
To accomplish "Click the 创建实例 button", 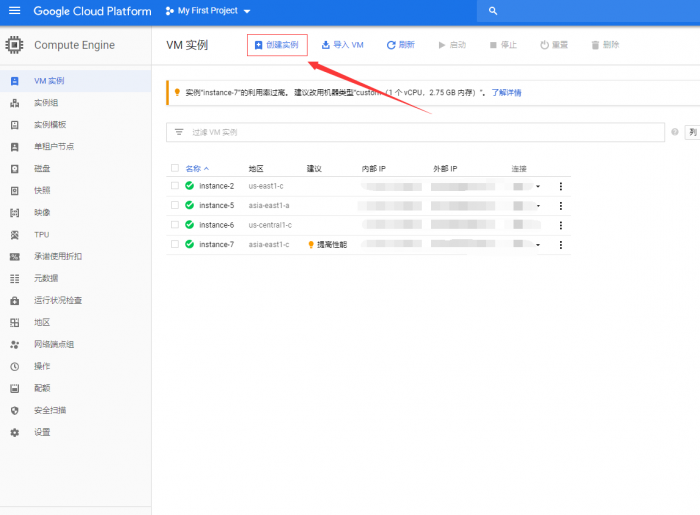I will pos(277,45).
